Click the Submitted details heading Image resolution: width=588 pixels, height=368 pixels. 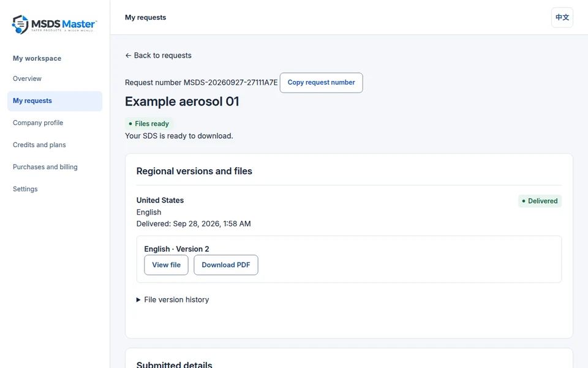[x=175, y=364]
